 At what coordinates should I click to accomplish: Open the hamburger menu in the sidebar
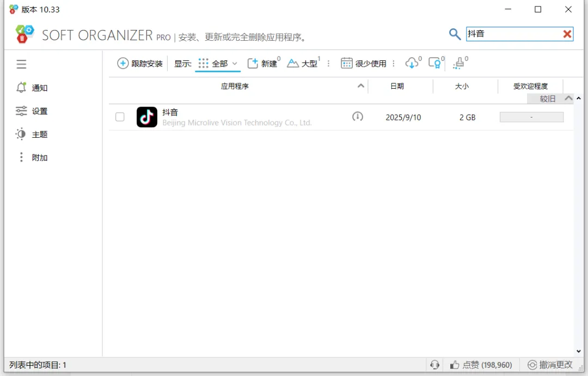[21, 64]
